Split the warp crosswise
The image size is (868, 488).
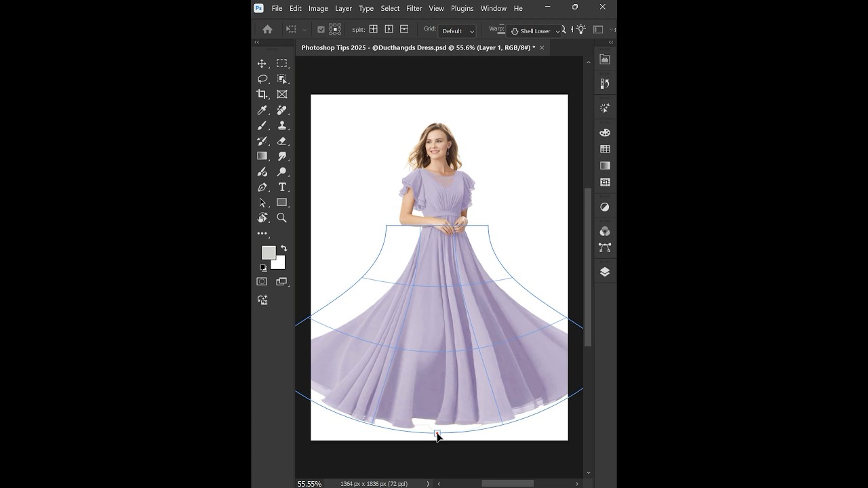373,29
